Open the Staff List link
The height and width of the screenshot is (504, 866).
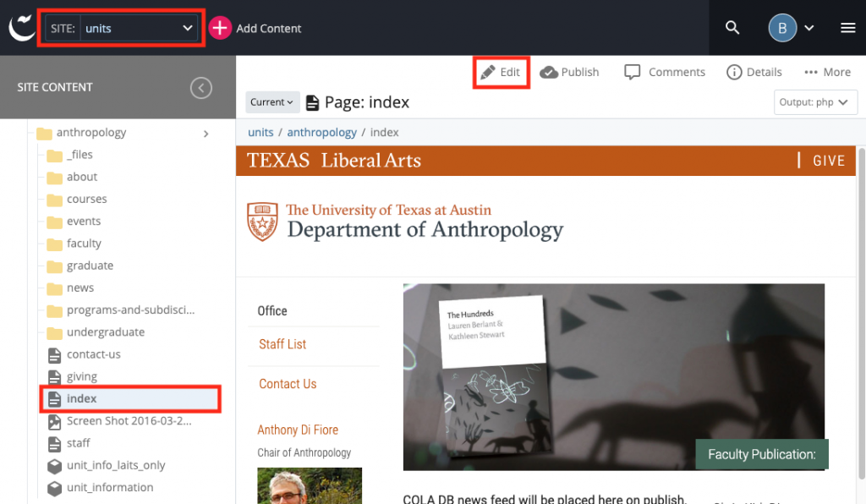pyautogui.click(x=282, y=344)
